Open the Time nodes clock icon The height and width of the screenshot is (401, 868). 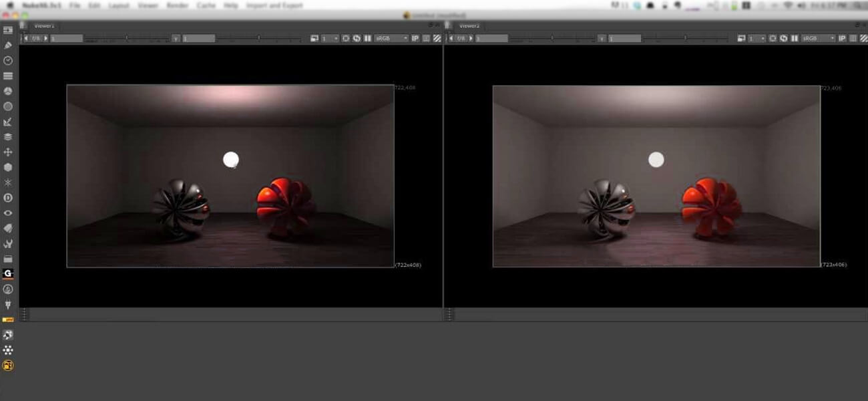tap(8, 61)
